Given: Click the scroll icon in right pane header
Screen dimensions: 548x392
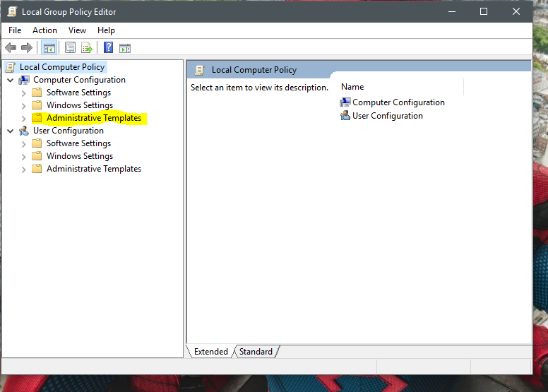Looking at the screenshot, I should [200, 70].
